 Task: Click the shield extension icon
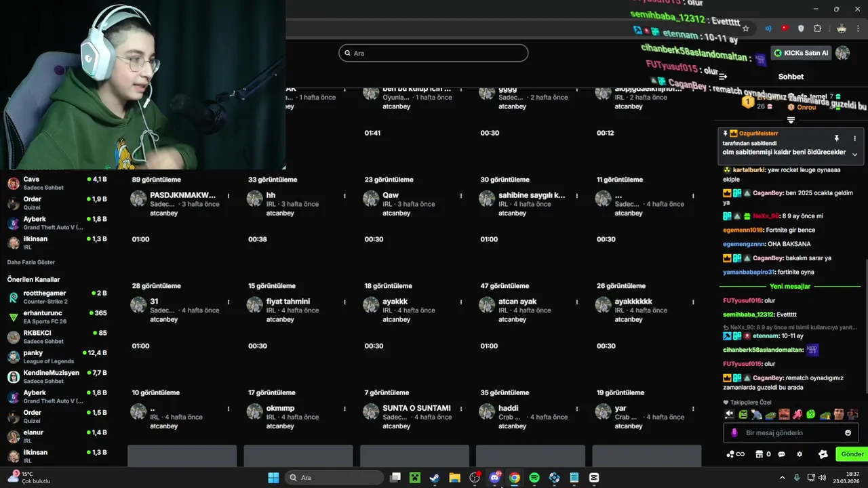point(801,28)
